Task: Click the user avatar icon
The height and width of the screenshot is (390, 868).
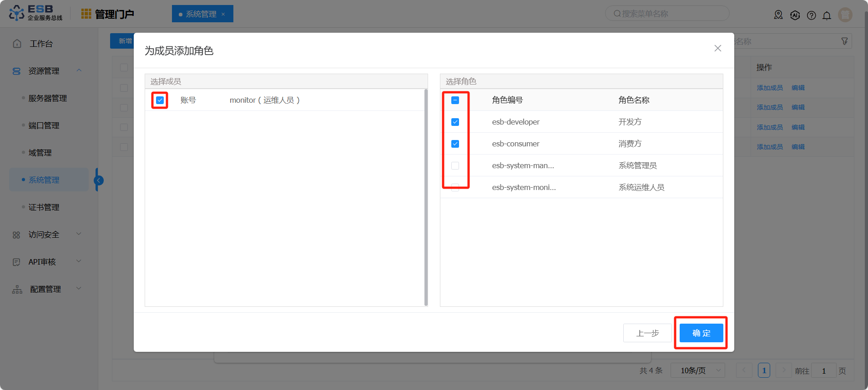Action: point(845,15)
